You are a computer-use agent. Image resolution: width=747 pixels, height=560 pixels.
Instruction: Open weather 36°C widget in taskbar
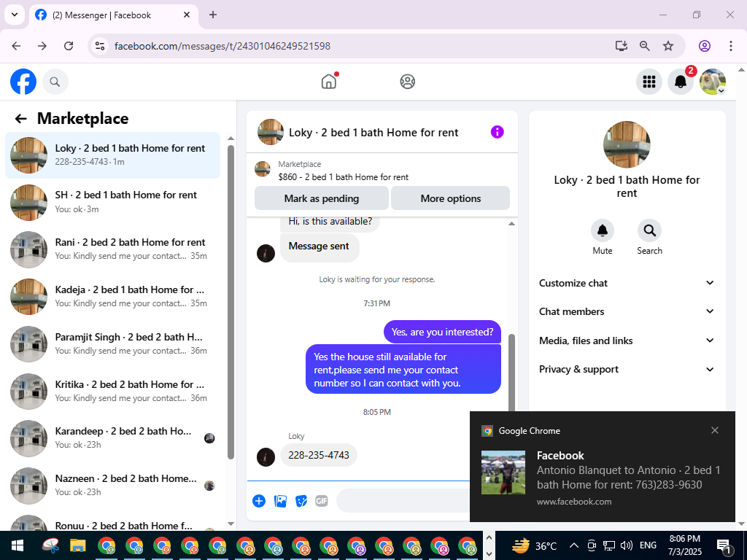[534, 545]
